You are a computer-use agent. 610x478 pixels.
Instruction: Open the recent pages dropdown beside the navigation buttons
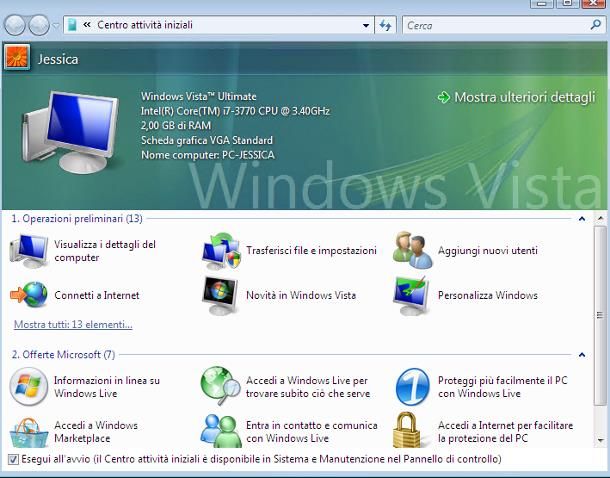tap(56, 26)
